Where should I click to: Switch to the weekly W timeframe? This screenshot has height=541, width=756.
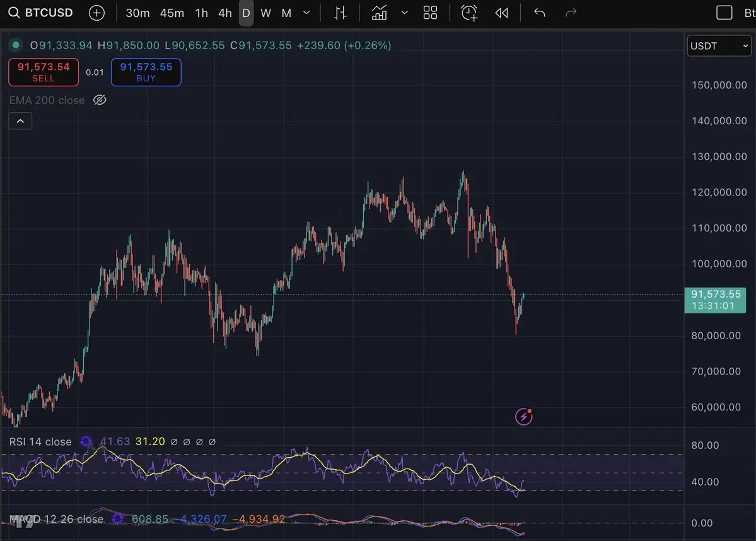pos(265,13)
